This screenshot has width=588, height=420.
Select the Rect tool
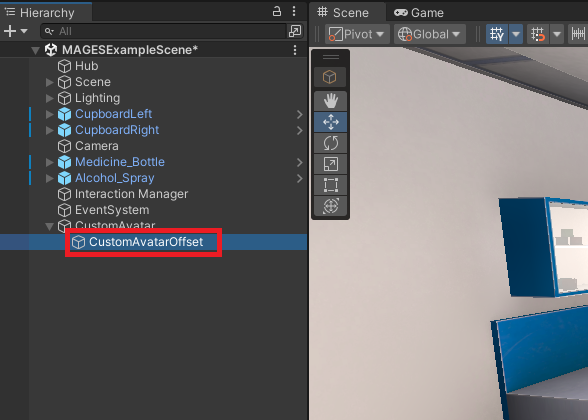[x=330, y=185]
